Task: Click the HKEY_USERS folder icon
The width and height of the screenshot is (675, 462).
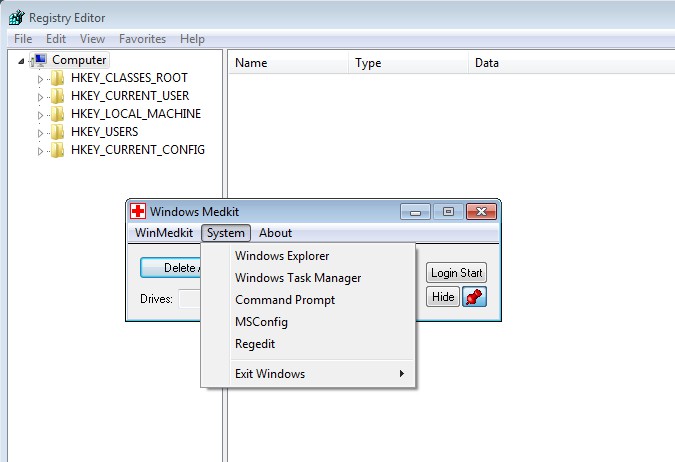Action: [57, 132]
